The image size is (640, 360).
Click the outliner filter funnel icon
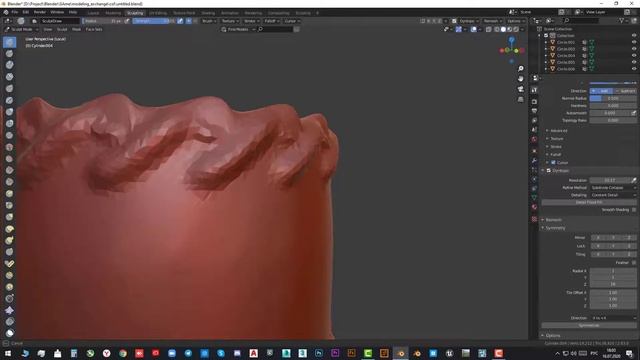point(622,20)
